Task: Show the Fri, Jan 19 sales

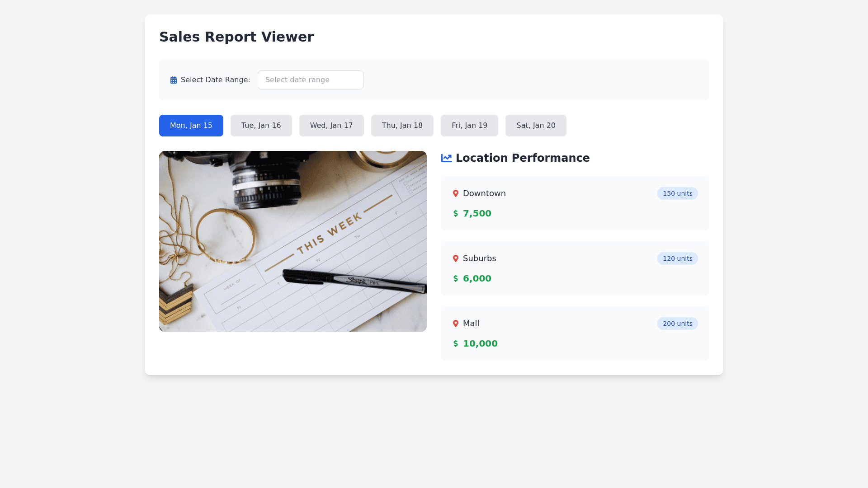Action: 469,126
